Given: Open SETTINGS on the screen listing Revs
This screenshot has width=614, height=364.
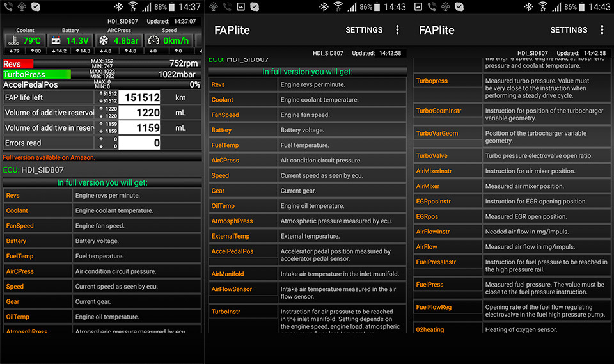Looking at the screenshot, I should (x=364, y=30).
